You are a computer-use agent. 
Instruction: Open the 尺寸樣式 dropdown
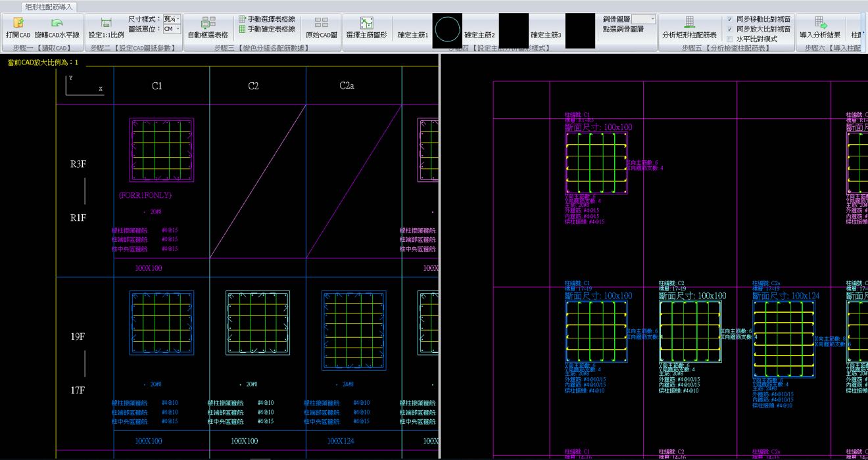coord(172,20)
